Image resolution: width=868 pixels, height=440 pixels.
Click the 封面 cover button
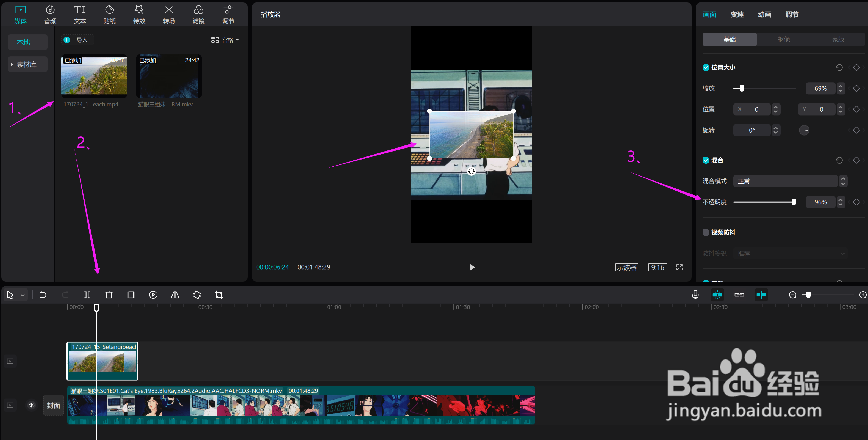pyautogui.click(x=54, y=405)
